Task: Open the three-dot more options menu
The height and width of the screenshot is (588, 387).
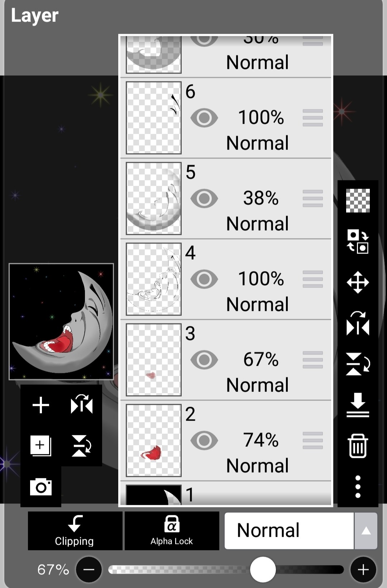Action: coord(358,487)
